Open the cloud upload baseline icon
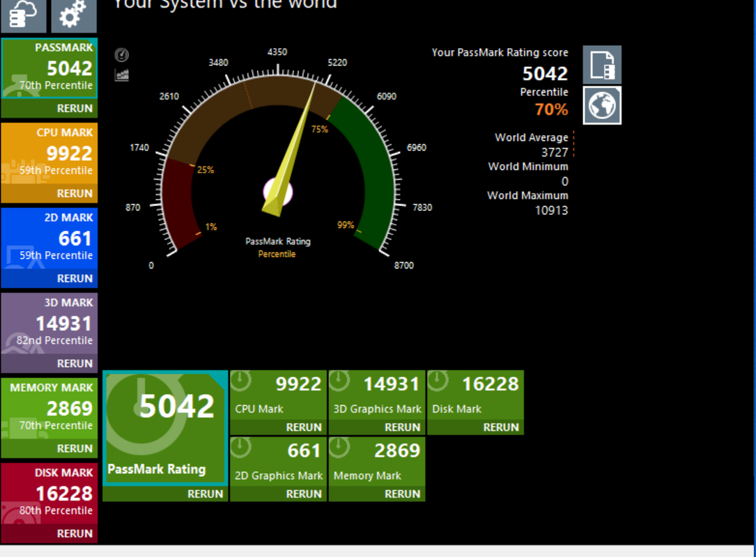The width and height of the screenshot is (756, 557). coord(24,15)
